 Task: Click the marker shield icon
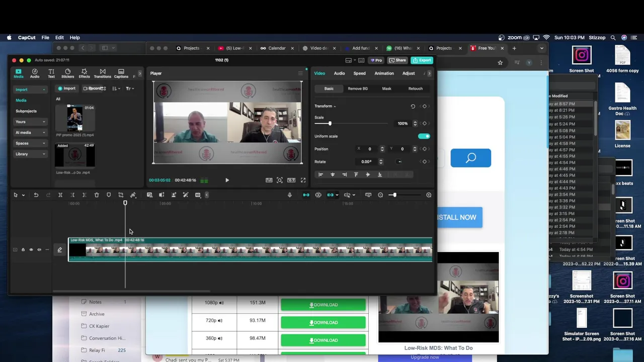click(x=109, y=195)
